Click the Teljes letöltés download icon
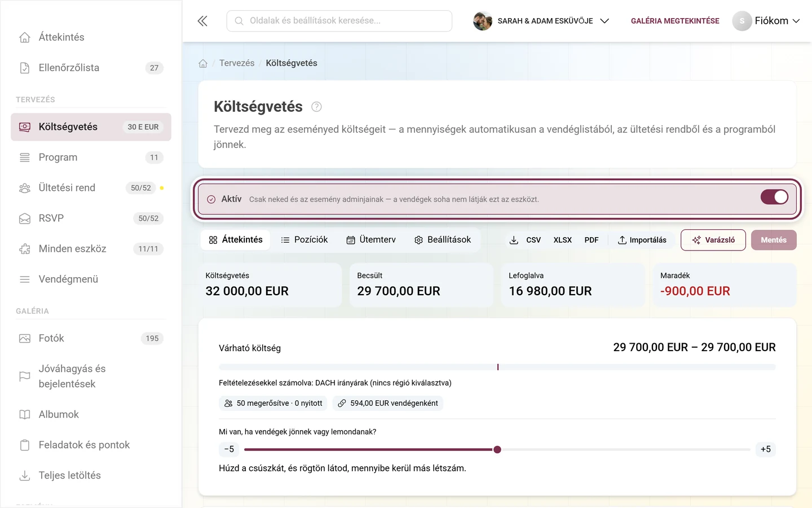The width and height of the screenshot is (812, 508). pyautogui.click(x=25, y=476)
